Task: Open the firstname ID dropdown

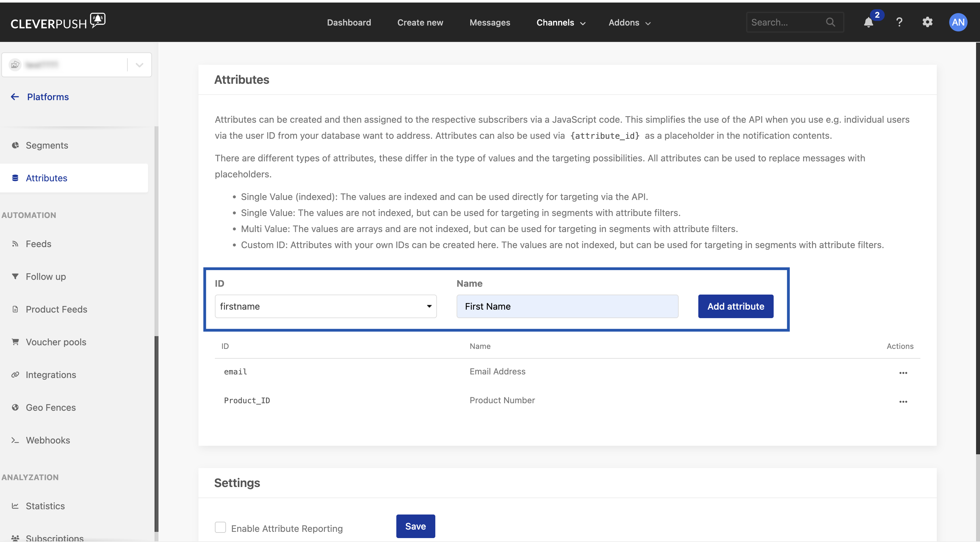Action: pos(325,306)
